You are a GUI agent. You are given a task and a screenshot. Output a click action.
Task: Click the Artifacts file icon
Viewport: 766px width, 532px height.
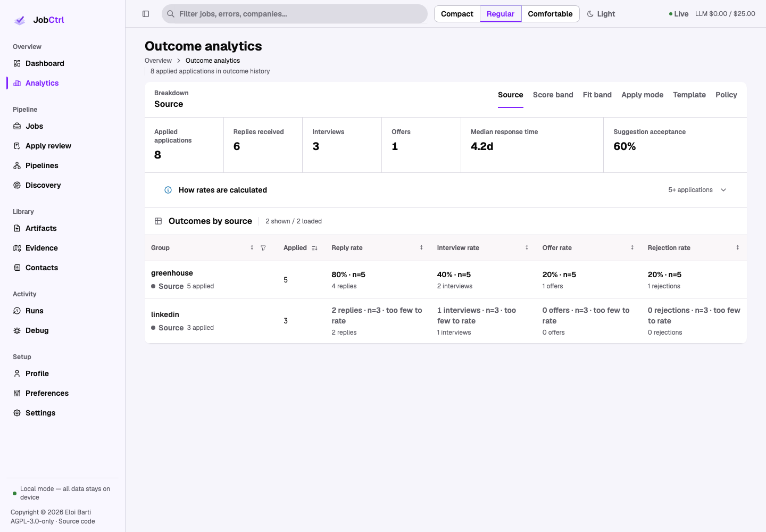click(17, 228)
